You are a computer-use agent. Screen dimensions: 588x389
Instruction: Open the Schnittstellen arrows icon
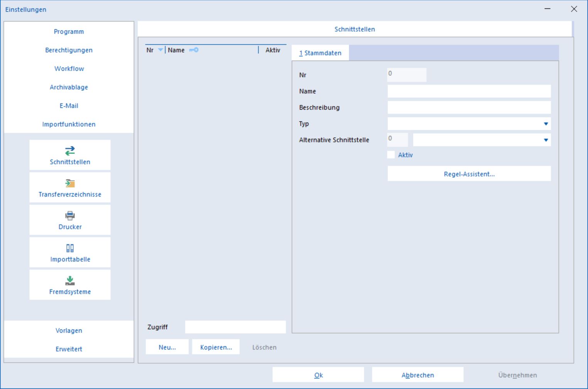pyautogui.click(x=70, y=151)
